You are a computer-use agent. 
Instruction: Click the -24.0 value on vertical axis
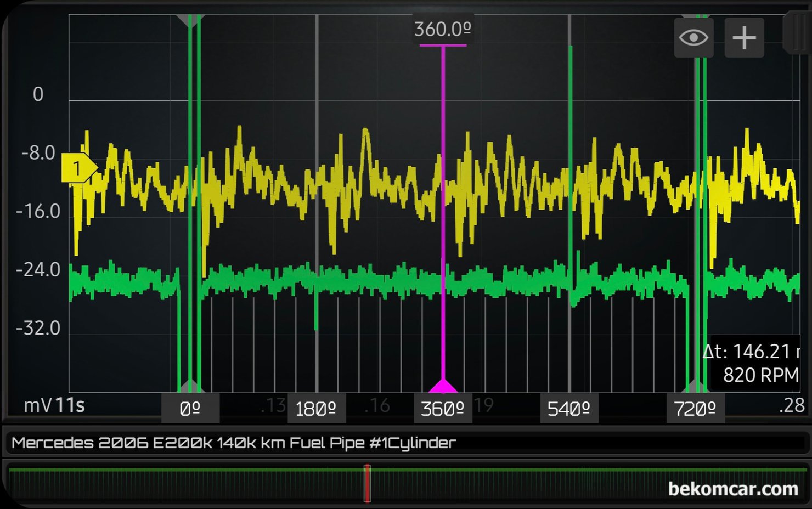click(x=38, y=270)
